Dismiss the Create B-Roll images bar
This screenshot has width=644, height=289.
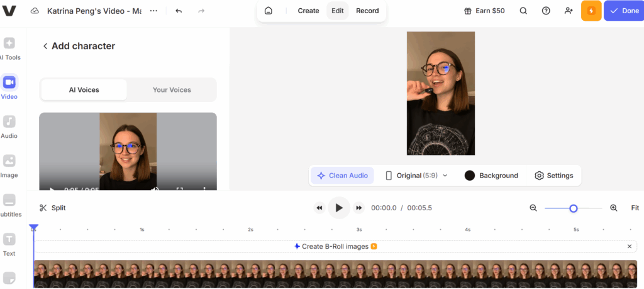click(629, 246)
